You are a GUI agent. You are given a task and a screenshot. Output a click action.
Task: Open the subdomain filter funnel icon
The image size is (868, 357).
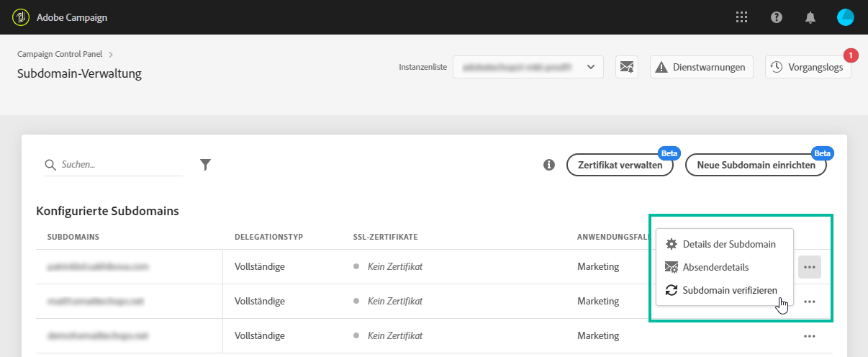point(205,165)
